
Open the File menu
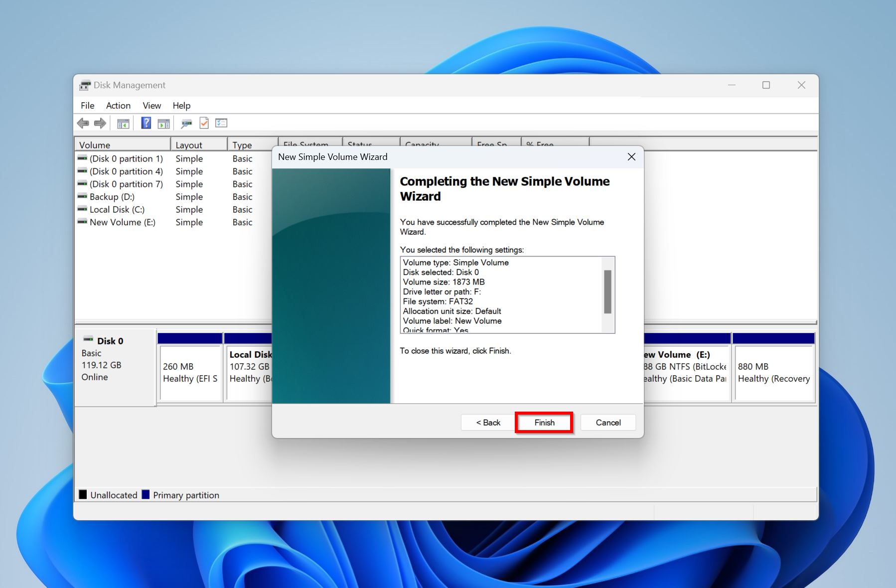[87, 106]
